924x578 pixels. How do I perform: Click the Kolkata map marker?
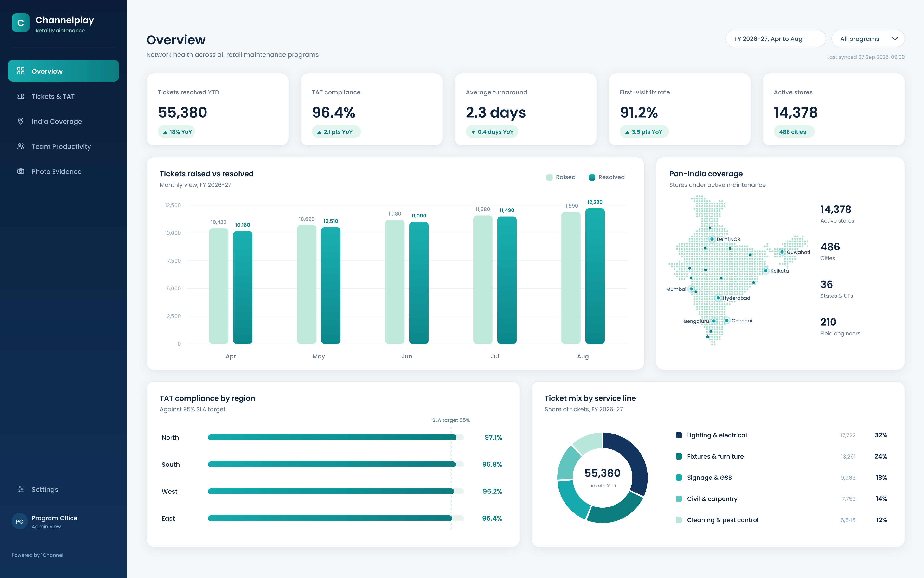coord(765,271)
